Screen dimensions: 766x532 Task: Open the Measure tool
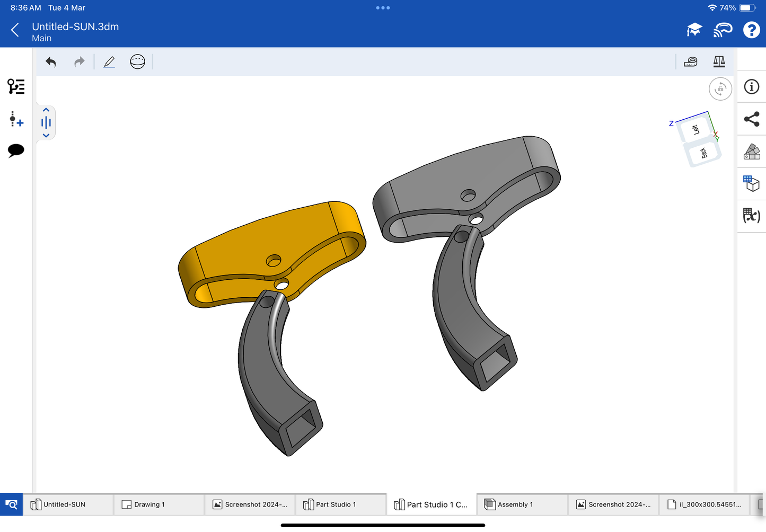pyautogui.click(x=691, y=62)
